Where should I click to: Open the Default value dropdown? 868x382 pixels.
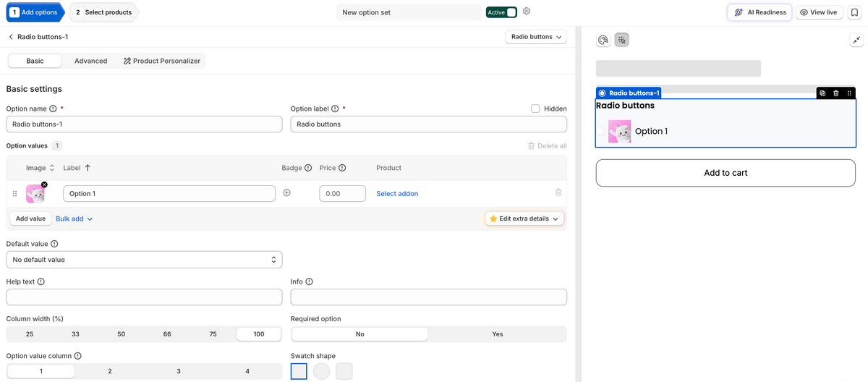point(144,259)
